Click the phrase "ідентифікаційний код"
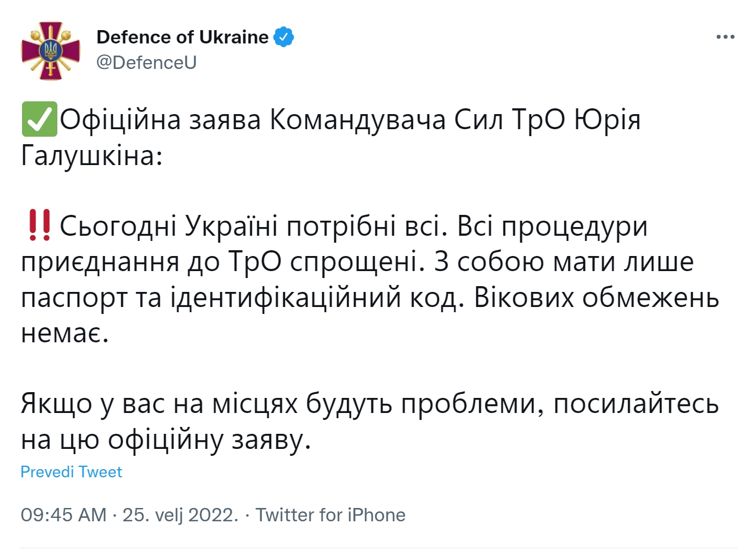The width and height of the screenshot is (756, 552). tap(317, 297)
